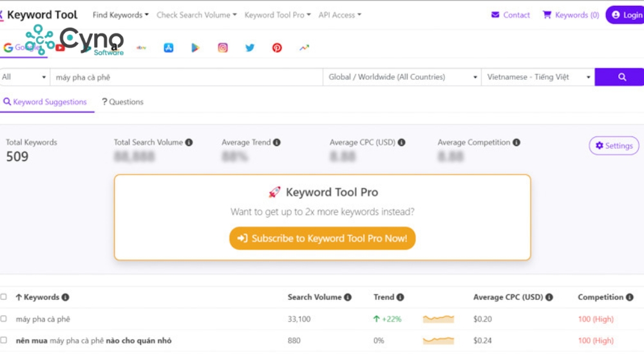Open the All search type dropdown
644x354 pixels.
tap(24, 77)
